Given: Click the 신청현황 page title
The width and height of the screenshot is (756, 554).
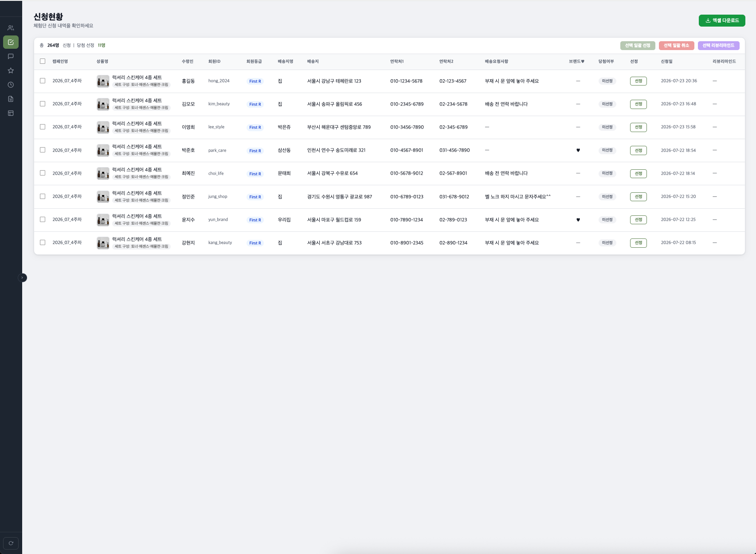Looking at the screenshot, I should point(48,17).
